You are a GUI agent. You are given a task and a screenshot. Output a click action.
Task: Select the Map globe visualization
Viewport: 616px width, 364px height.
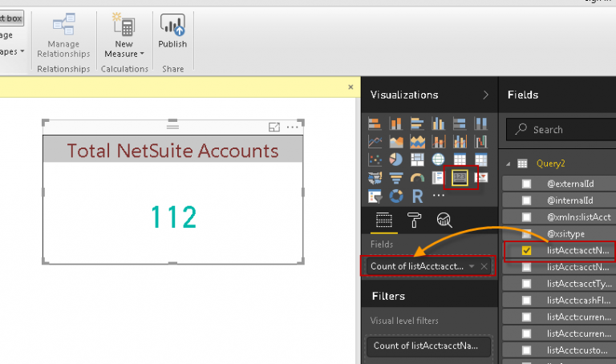(439, 160)
